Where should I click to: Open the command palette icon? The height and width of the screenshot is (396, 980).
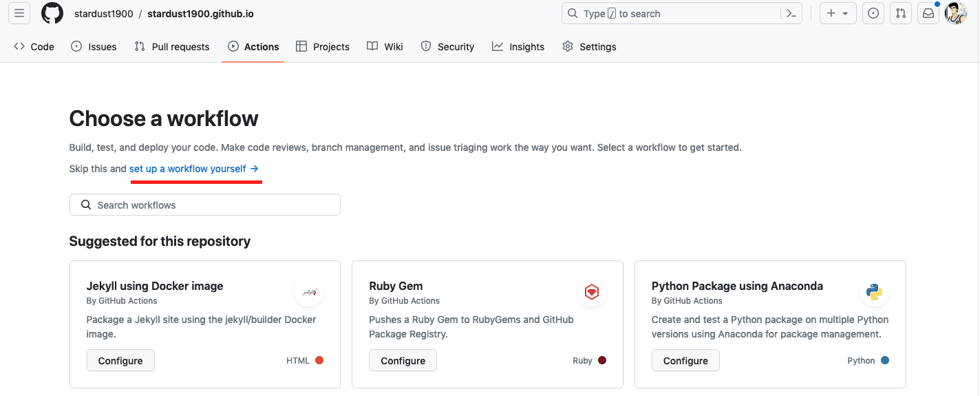click(x=791, y=14)
